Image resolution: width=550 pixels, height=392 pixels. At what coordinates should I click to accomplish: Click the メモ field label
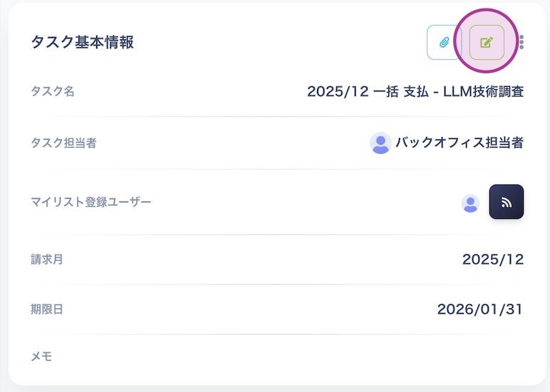pyautogui.click(x=41, y=356)
